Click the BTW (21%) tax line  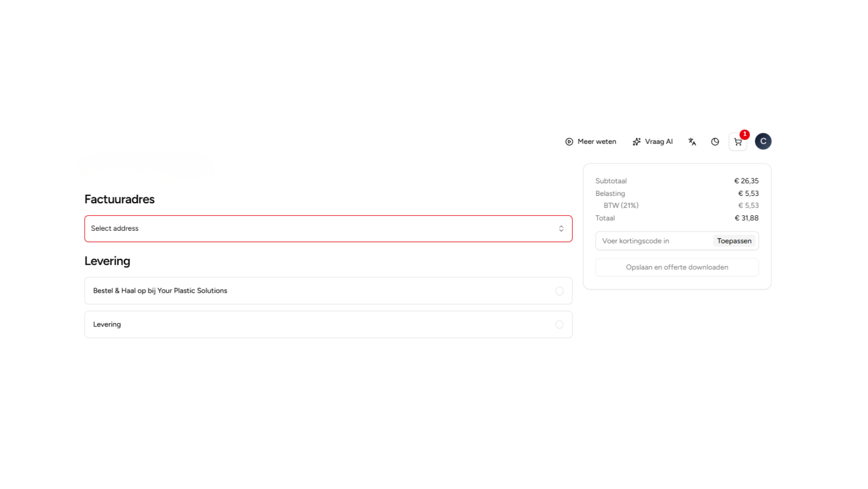click(x=621, y=206)
